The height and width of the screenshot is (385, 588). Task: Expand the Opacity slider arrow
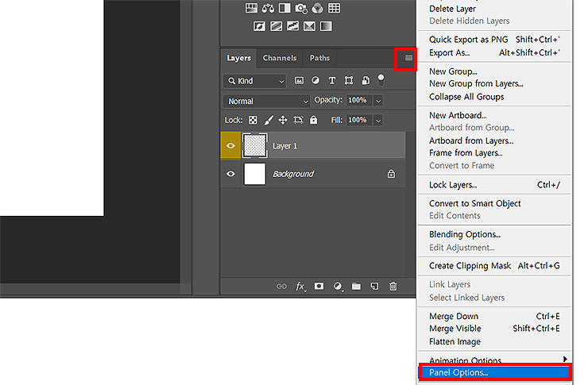(378, 100)
